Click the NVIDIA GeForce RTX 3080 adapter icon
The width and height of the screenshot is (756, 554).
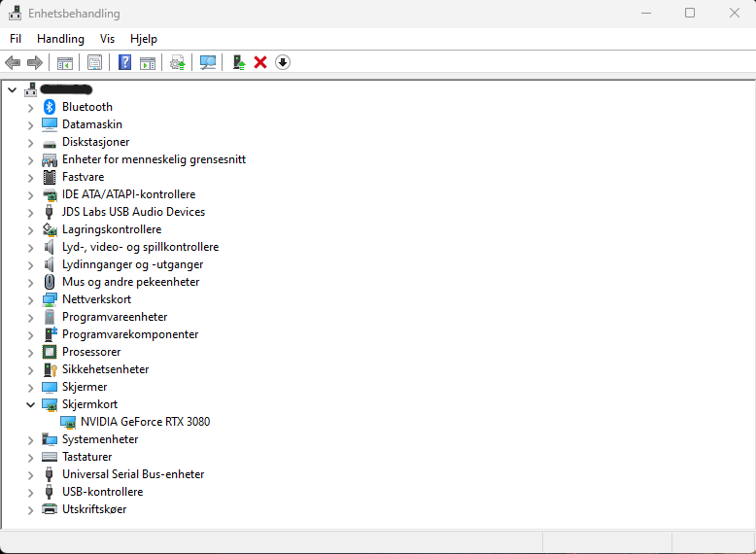68,423
